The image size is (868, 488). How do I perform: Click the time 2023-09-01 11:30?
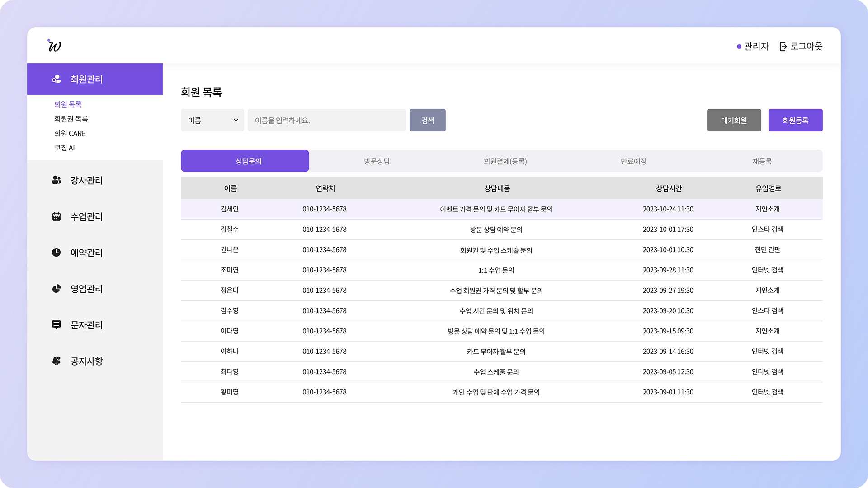[x=668, y=392]
